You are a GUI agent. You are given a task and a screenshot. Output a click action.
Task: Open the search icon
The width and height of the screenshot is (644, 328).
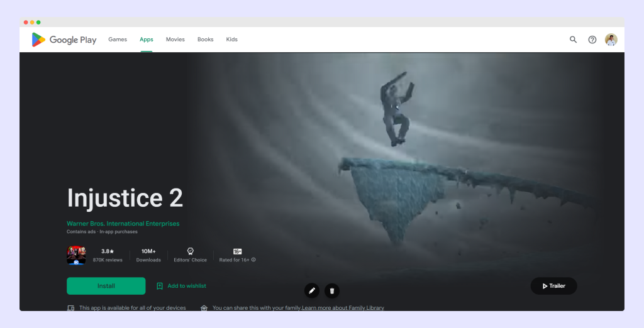573,40
